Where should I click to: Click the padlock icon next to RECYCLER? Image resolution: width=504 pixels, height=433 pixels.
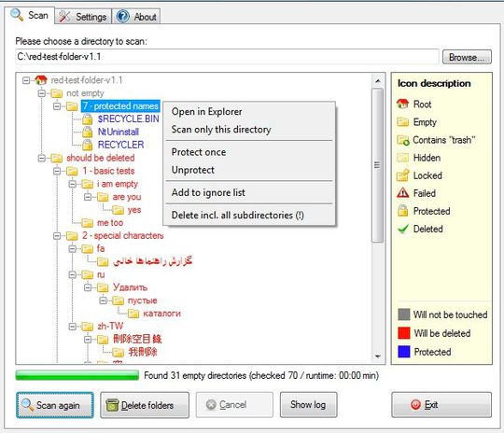click(87, 145)
